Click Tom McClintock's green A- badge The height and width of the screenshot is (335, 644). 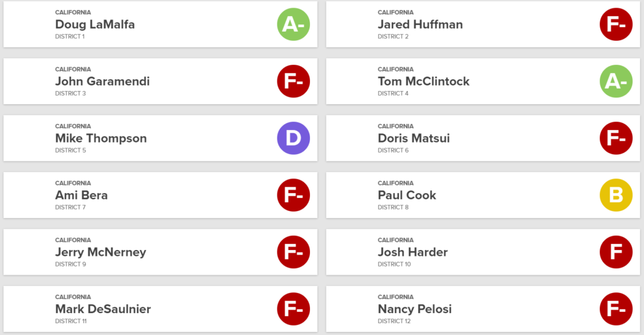tap(616, 81)
